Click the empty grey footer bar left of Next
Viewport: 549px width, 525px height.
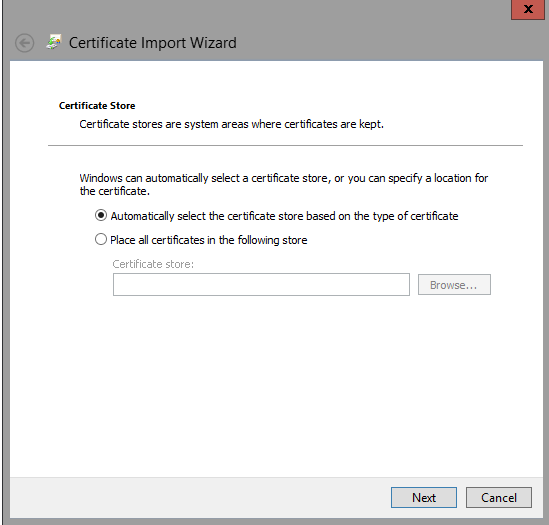[x=200, y=497]
